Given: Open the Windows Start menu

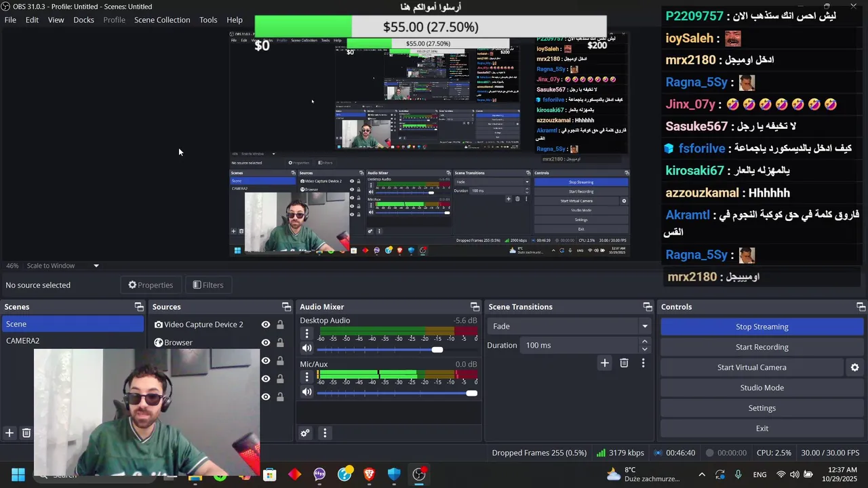Looking at the screenshot, I should coord(18,474).
